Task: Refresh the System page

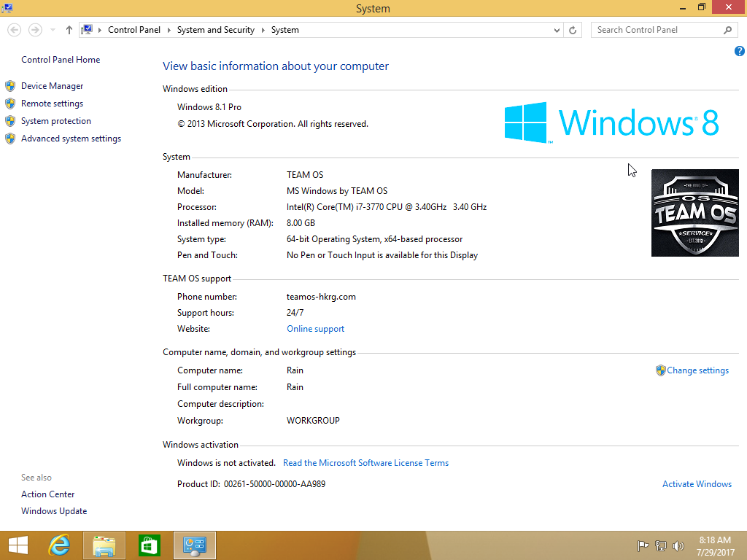Action: point(573,30)
